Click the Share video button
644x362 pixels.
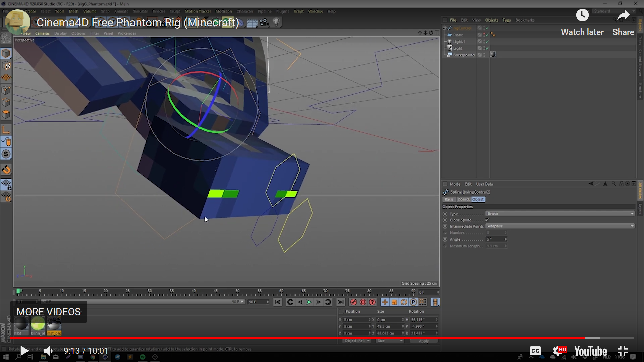coord(623,23)
